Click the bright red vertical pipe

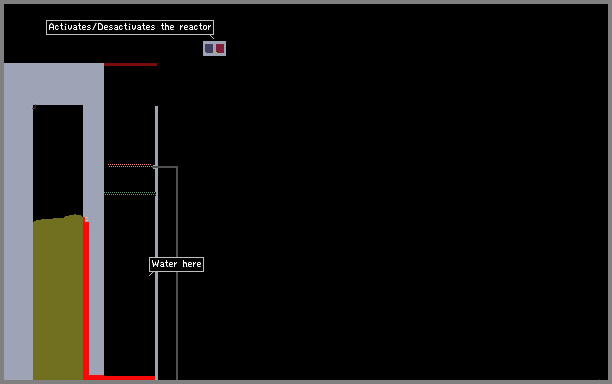[x=86, y=299]
